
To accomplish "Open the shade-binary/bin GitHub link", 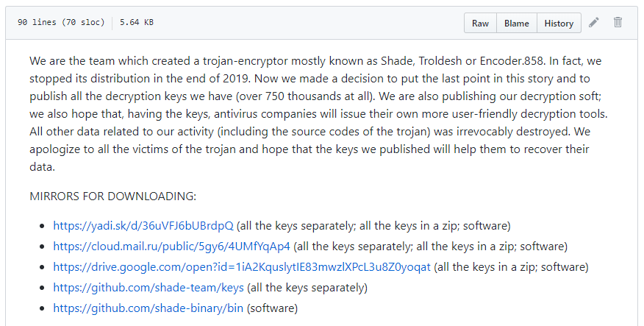I will click(149, 308).
